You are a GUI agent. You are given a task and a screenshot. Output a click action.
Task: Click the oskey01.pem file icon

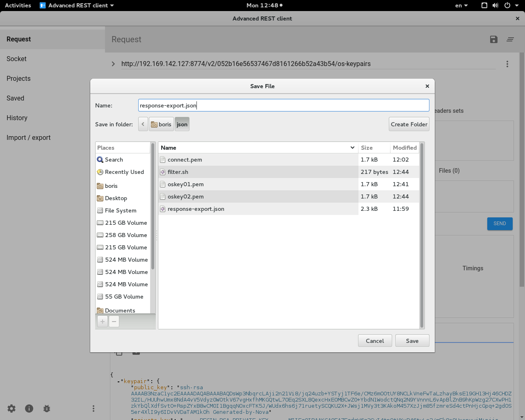click(x=163, y=184)
